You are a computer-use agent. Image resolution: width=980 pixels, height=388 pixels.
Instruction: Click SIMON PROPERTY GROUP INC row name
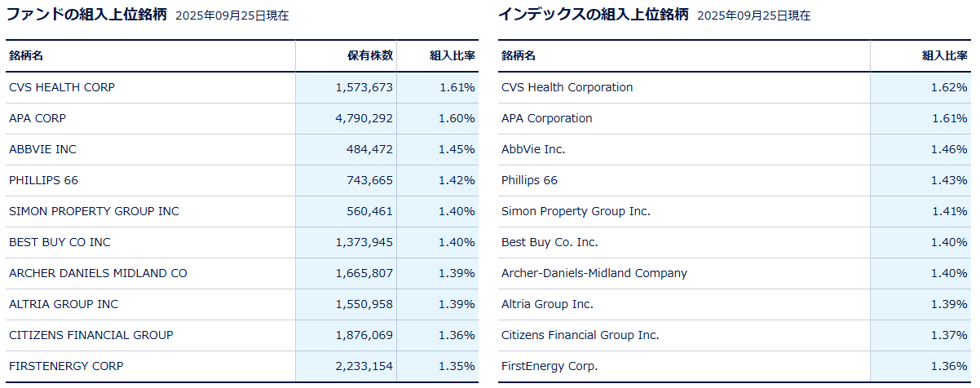click(x=94, y=211)
